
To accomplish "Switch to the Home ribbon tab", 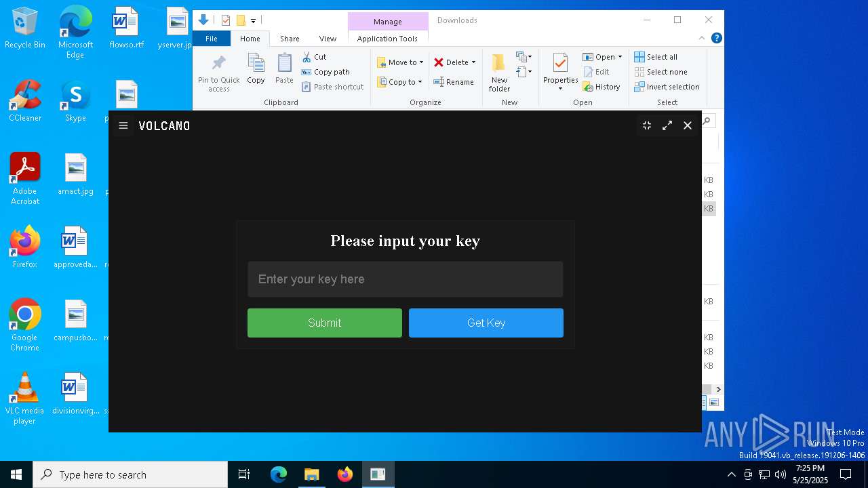I will 250,39.
